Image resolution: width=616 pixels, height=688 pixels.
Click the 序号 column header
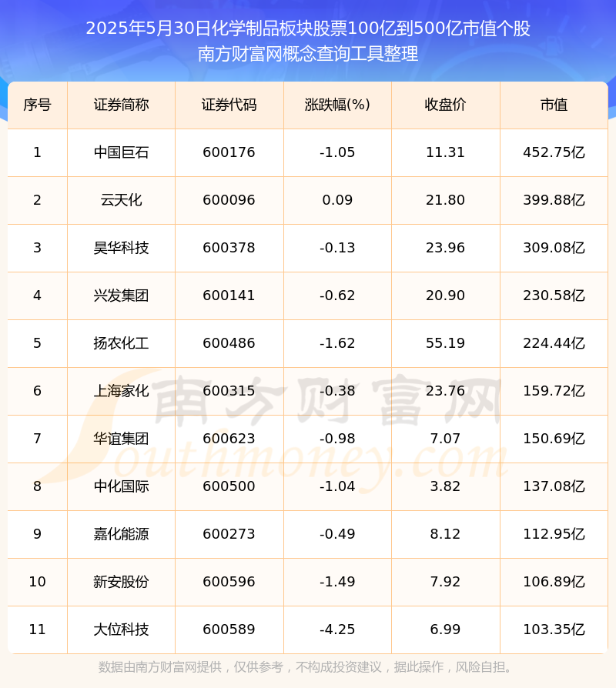coord(37,105)
